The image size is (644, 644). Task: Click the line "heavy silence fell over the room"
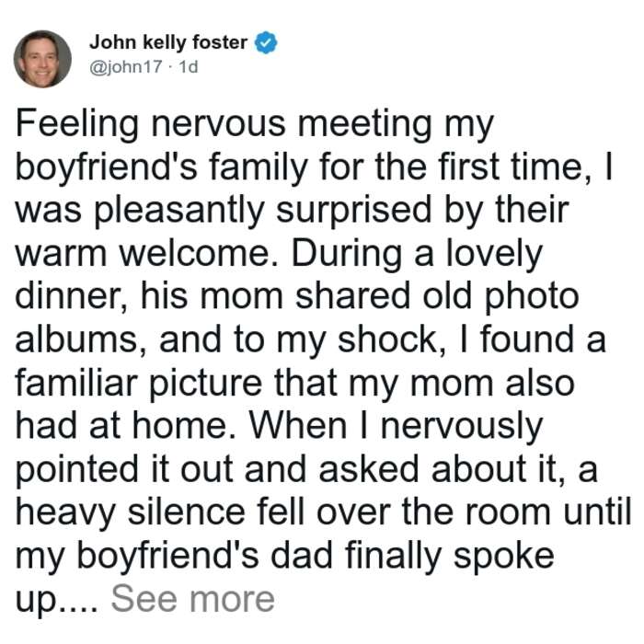pyautogui.click(x=323, y=513)
